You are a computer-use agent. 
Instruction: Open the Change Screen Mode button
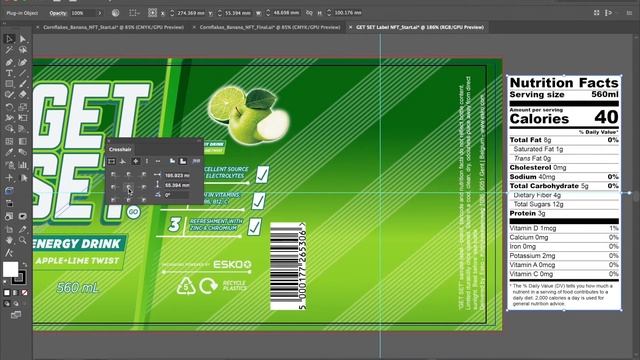tap(16, 315)
